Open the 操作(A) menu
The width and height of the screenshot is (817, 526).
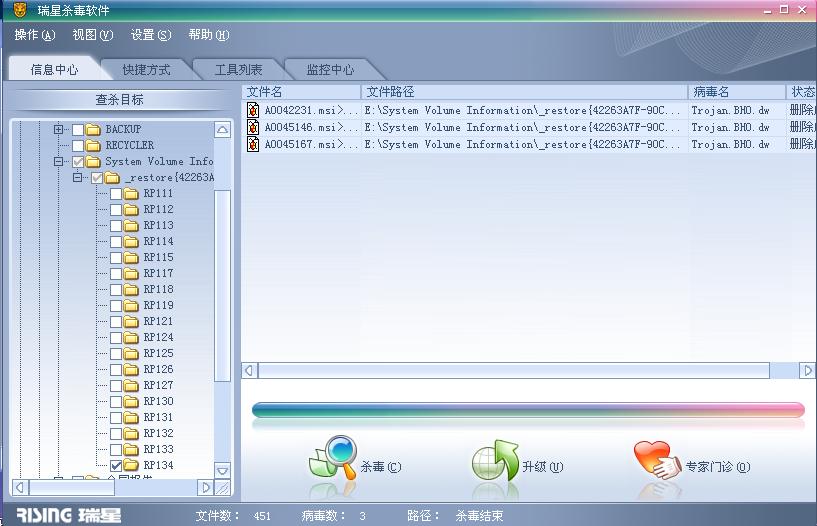(35, 35)
